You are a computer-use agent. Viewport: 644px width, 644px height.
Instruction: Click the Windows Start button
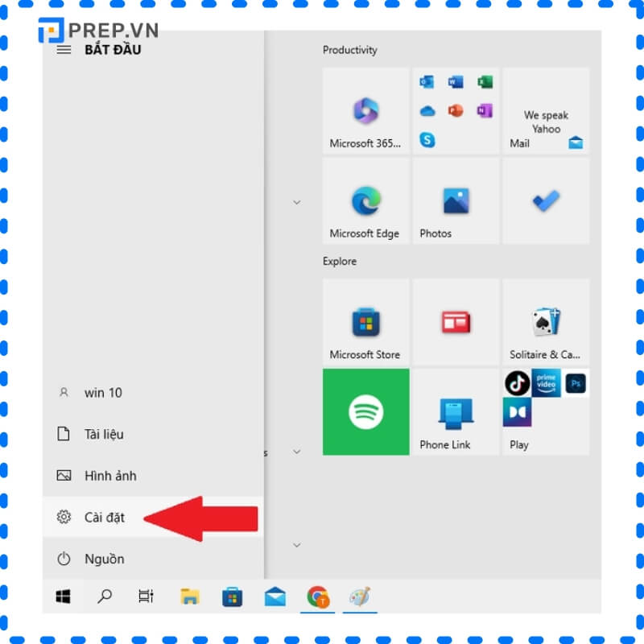(x=63, y=597)
